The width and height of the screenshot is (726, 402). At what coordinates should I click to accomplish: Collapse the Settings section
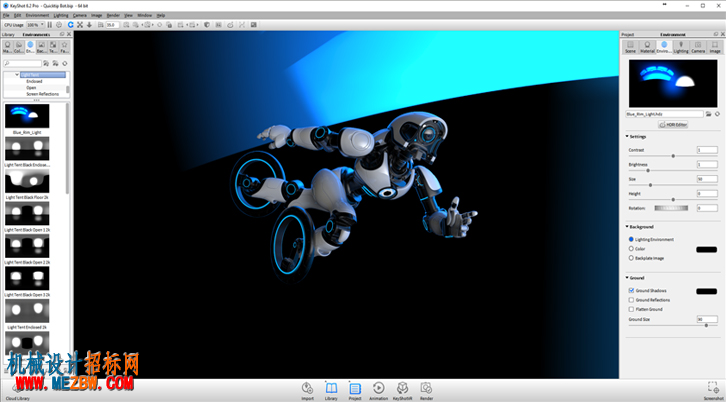[x=627, y=137]
